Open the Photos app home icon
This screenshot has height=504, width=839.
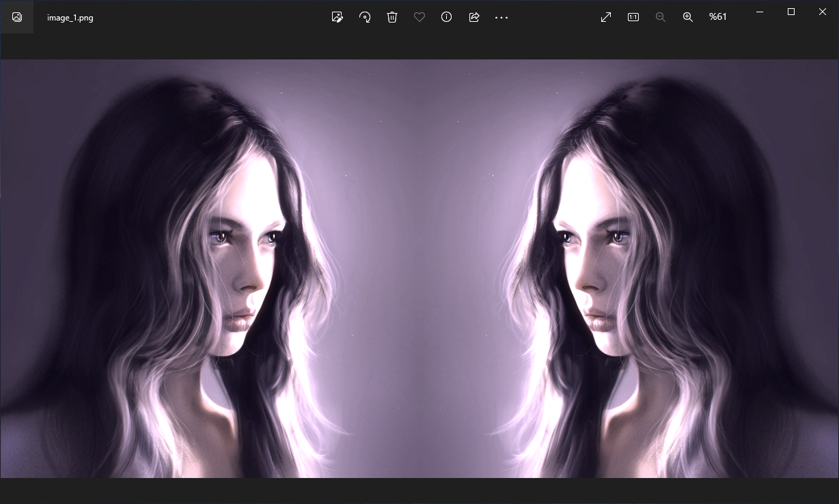tap(17, 17)
